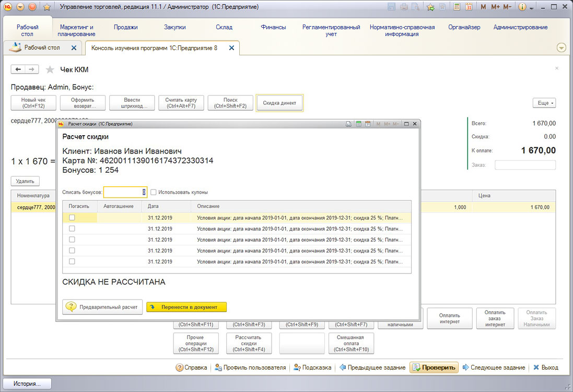Expand the 'Еще' dropdown menu

(x=544, y=103)
